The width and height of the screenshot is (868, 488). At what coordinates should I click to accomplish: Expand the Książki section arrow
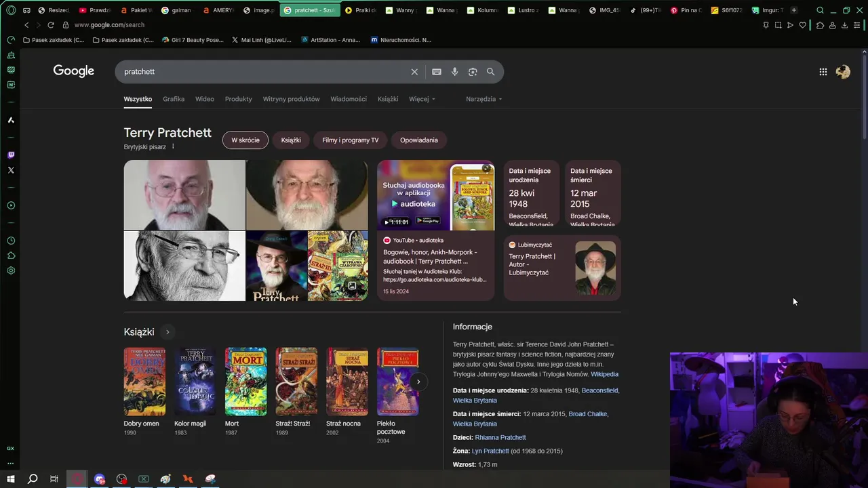[167, 332]
